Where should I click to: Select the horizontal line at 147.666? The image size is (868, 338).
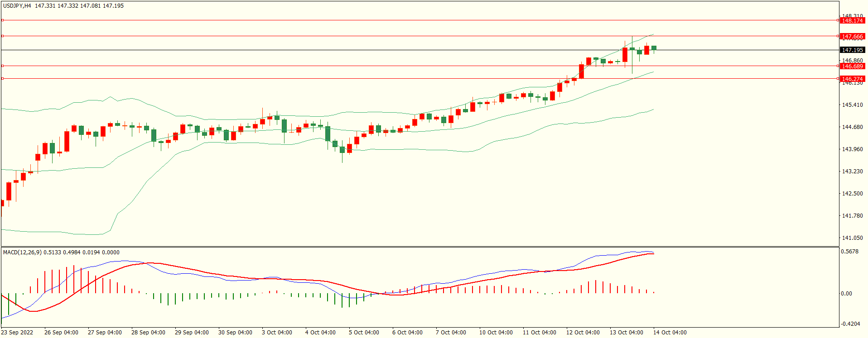click(420, 36)
